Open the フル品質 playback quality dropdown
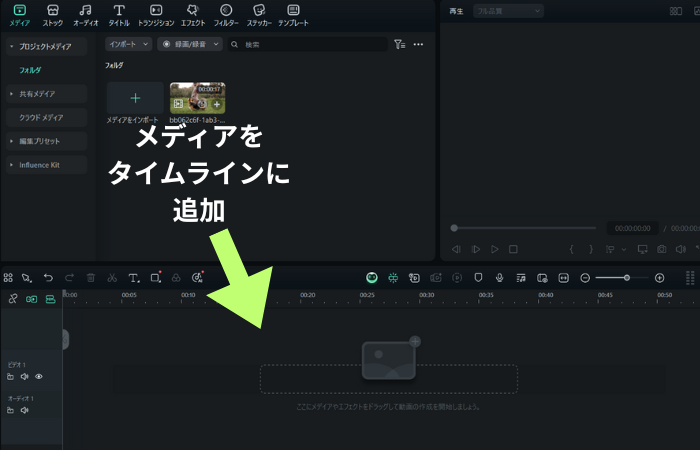The height and width of the screenshot is (450, 700). 508,11
